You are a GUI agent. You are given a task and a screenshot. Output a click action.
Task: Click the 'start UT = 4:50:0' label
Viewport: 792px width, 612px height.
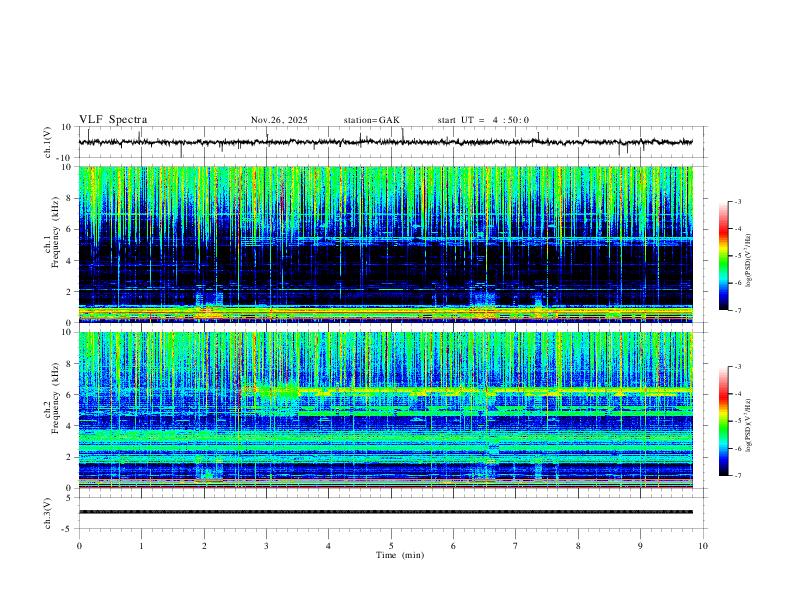[483, 120]
